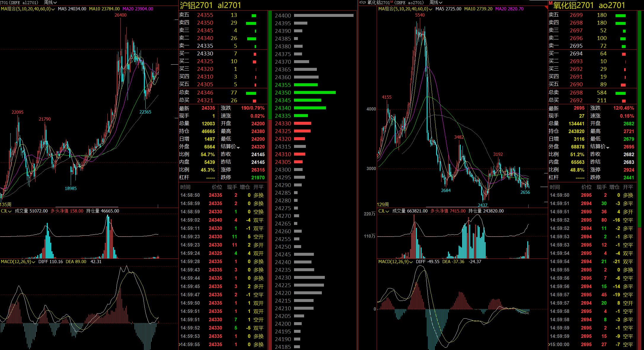The image size is (644, 350).
Task: Click 涨跌 190/0.79% in 沪铝 panel
Action: (x=253, y=108)
